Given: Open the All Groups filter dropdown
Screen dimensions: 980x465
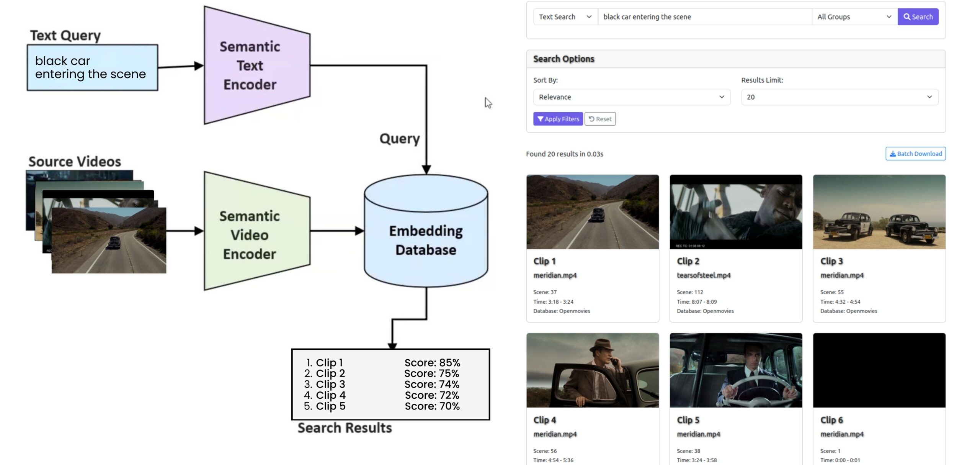Looking at the screenshot, I should coord(854,16).
